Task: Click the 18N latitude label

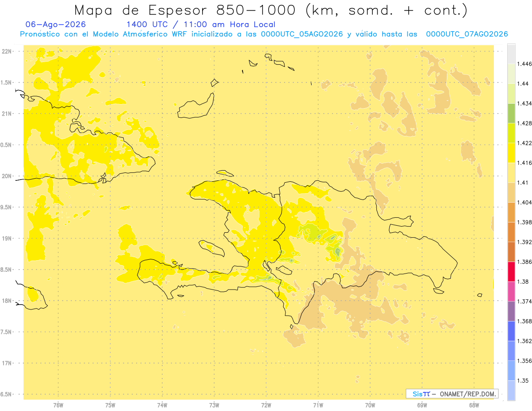Action: [x=7, y=301]
